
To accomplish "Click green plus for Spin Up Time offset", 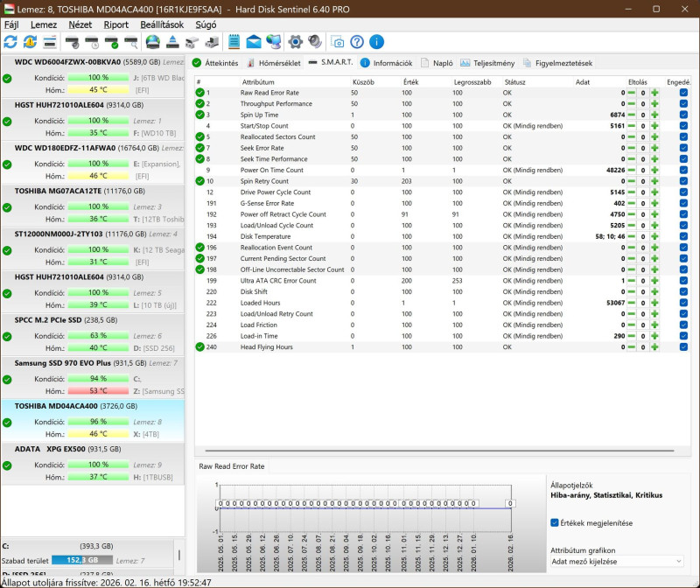I will click(x=654, y=115).
